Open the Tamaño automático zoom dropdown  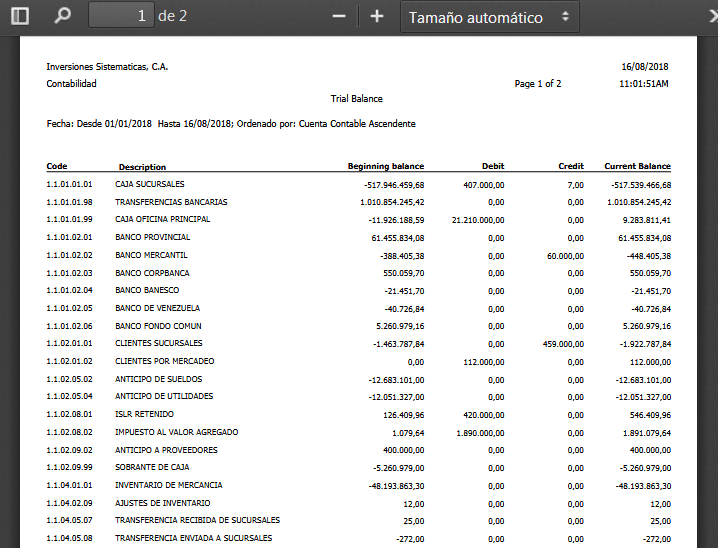(490, 17)
